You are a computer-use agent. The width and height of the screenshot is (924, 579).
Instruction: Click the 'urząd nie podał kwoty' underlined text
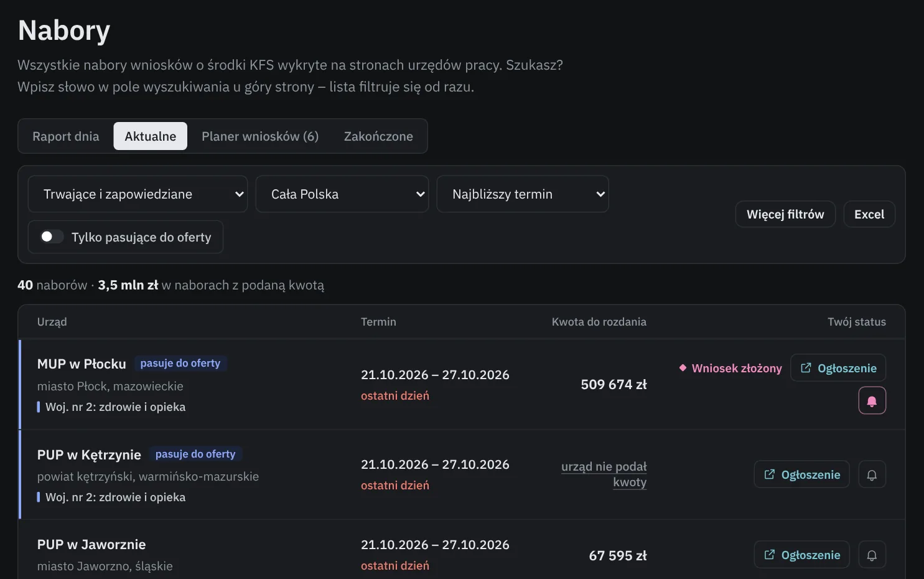[x=604, y=474]
